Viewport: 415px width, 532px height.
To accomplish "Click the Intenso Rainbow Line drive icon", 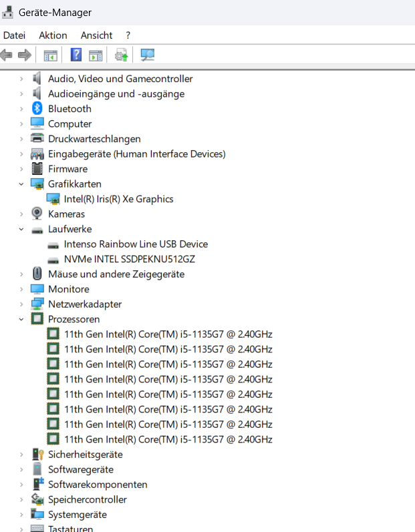I will tap(53, 245).
